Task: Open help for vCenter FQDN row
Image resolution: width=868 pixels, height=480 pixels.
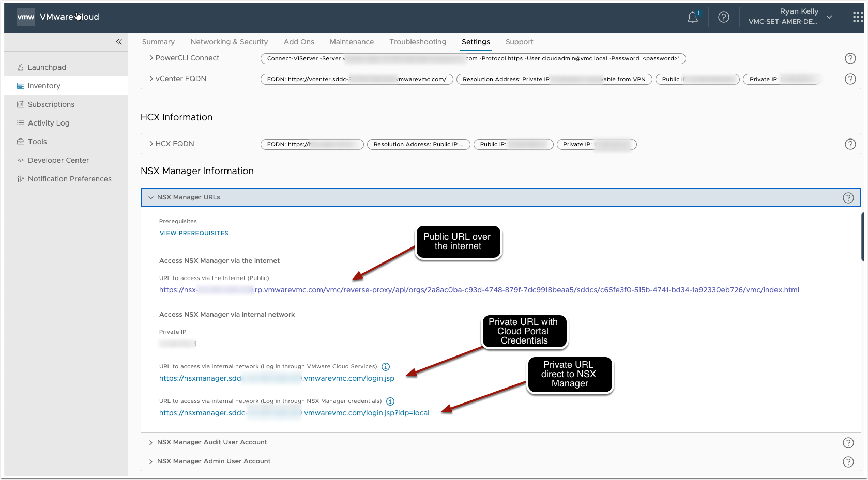Action: [850, 79]
